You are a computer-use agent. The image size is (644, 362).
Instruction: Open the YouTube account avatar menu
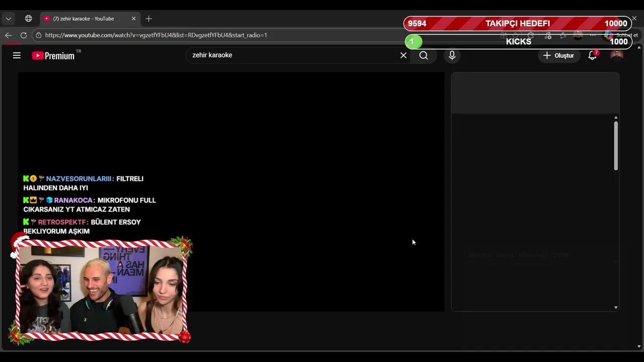(x=616, y=55)
